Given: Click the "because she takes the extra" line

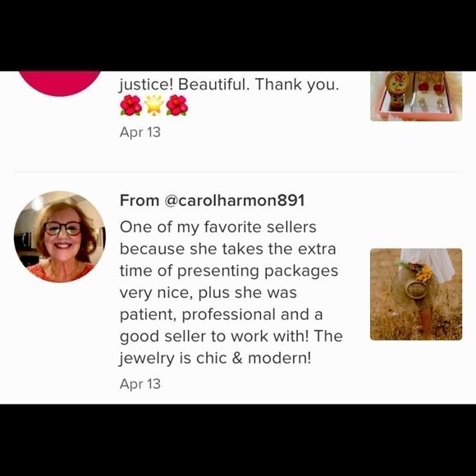Looking at the screenshot, I should click(227, 249).
